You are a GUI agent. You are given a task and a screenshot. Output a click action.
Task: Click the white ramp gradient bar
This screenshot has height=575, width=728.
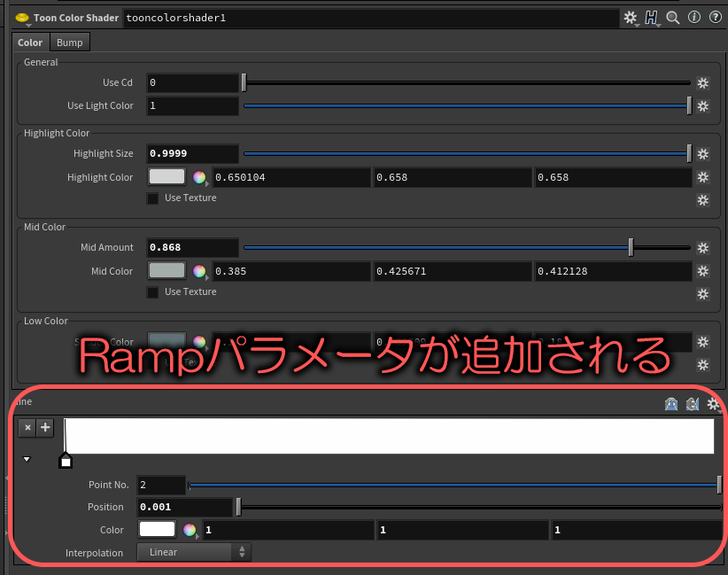point(389,436)
